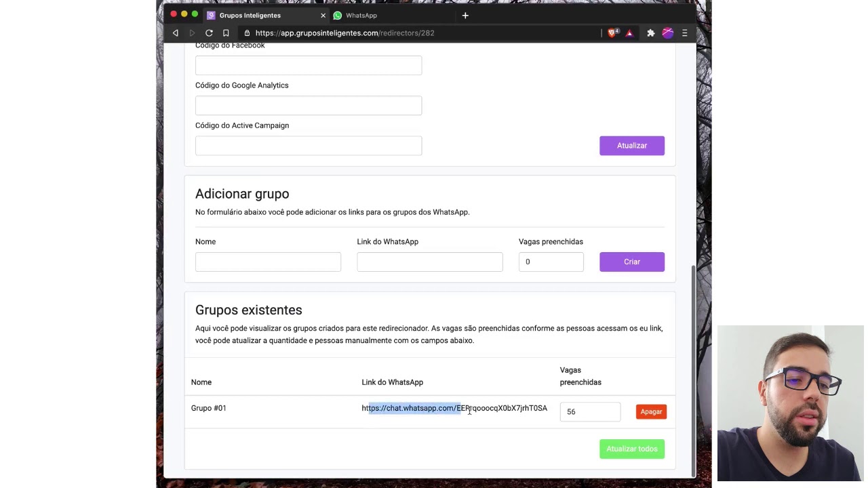Go back with the browser back arrow
Image resolution: width=868 pixels, height=488 pixels.
coord(176,33)
